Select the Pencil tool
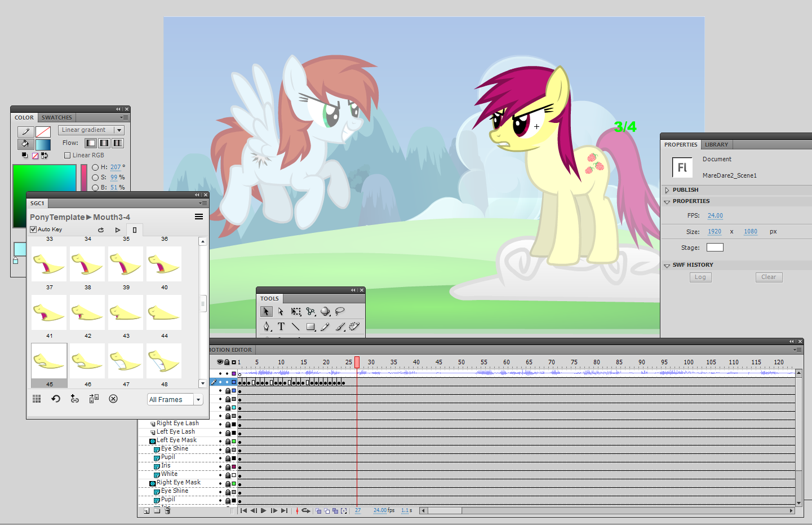 (x=325, y=327)
